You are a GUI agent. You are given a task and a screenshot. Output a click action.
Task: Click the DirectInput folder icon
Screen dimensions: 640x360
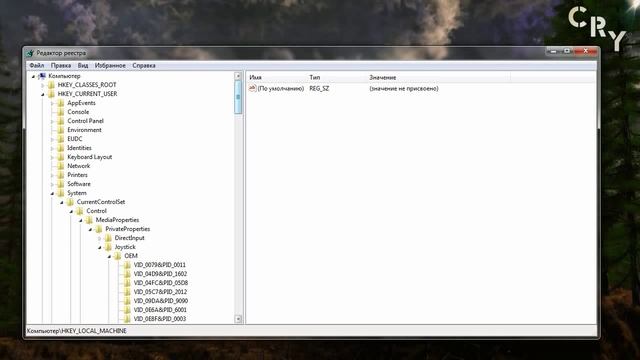(x=109, y=238)
